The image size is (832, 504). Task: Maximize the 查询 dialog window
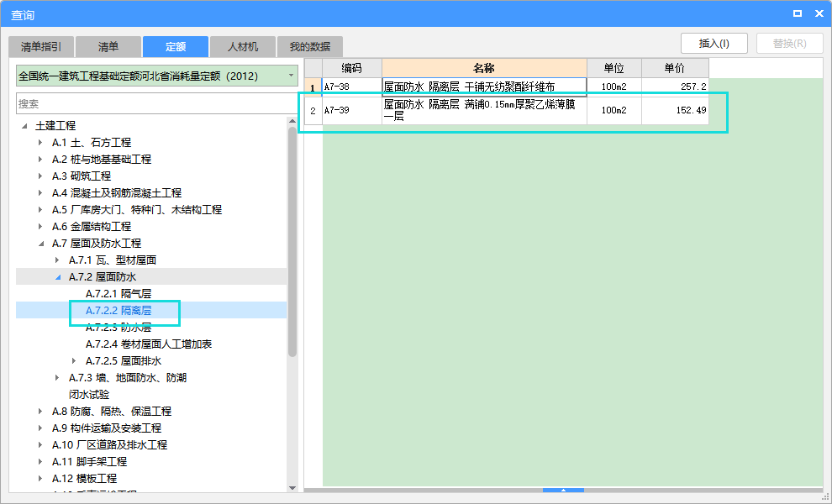click(797, 13)
